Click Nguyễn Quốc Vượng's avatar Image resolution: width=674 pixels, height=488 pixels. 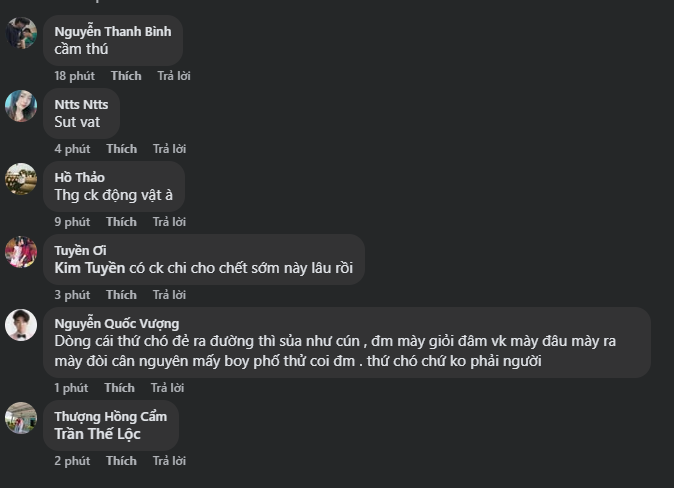click(x=21, y=325)
